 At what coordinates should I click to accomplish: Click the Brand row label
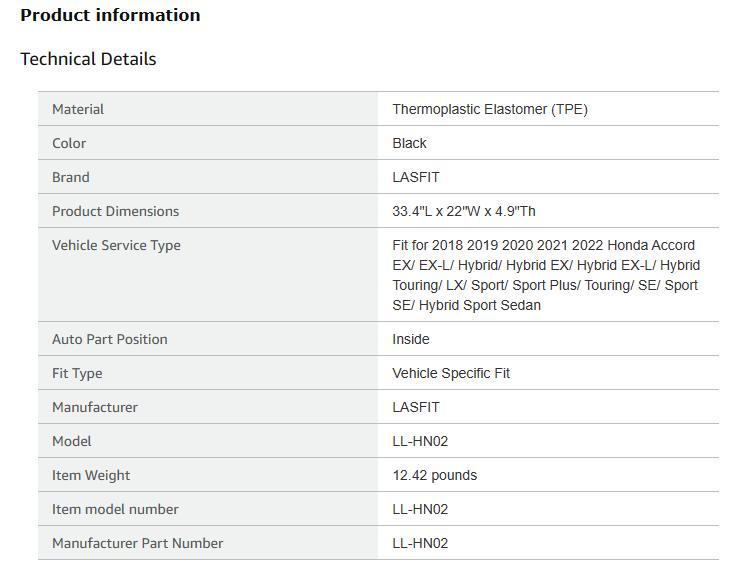coord(71,177)
